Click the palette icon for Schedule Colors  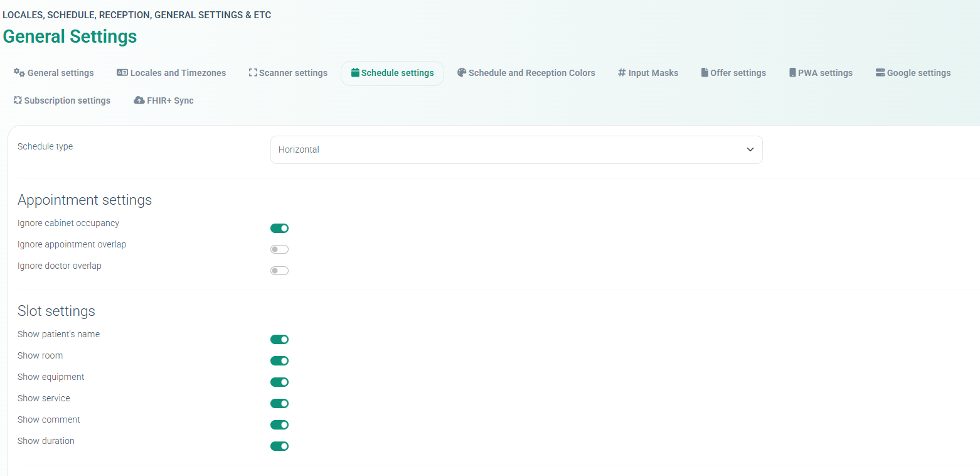(x=462, y=73)
